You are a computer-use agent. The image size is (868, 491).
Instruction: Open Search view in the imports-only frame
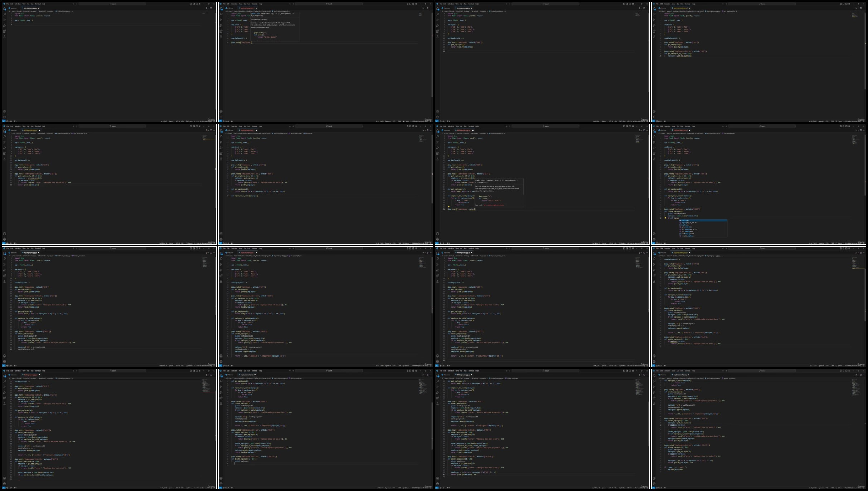4,14
